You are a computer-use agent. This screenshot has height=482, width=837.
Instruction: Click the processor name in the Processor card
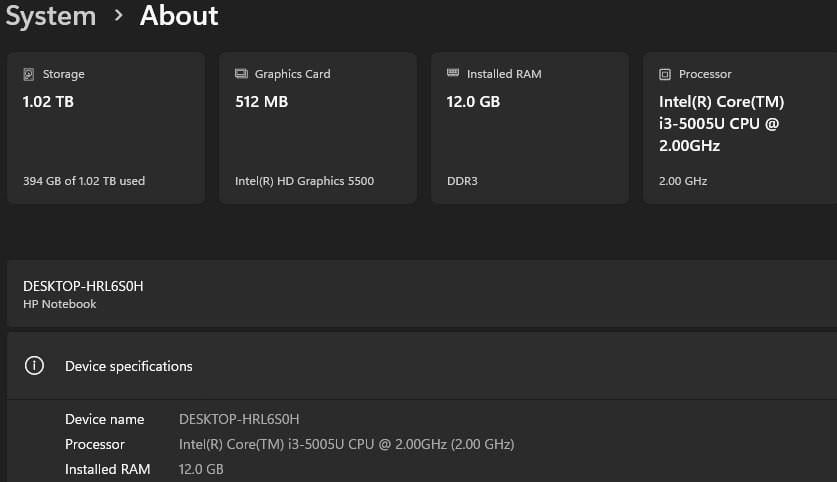[721, 124]
